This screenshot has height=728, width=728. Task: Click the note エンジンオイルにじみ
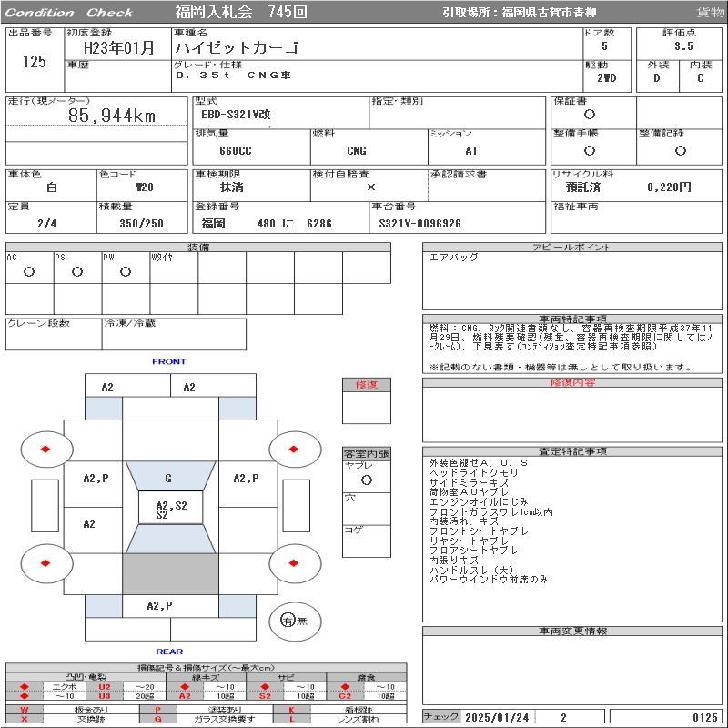coord(479,502)
